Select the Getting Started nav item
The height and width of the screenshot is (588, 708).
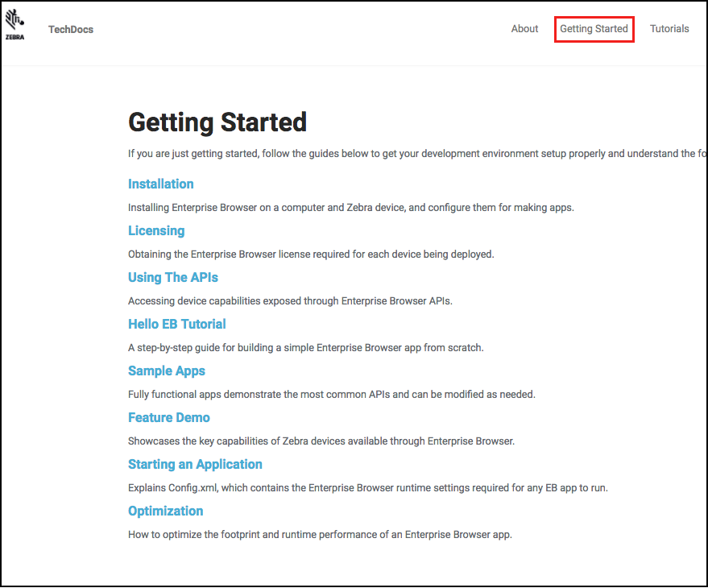pos(594,29)
